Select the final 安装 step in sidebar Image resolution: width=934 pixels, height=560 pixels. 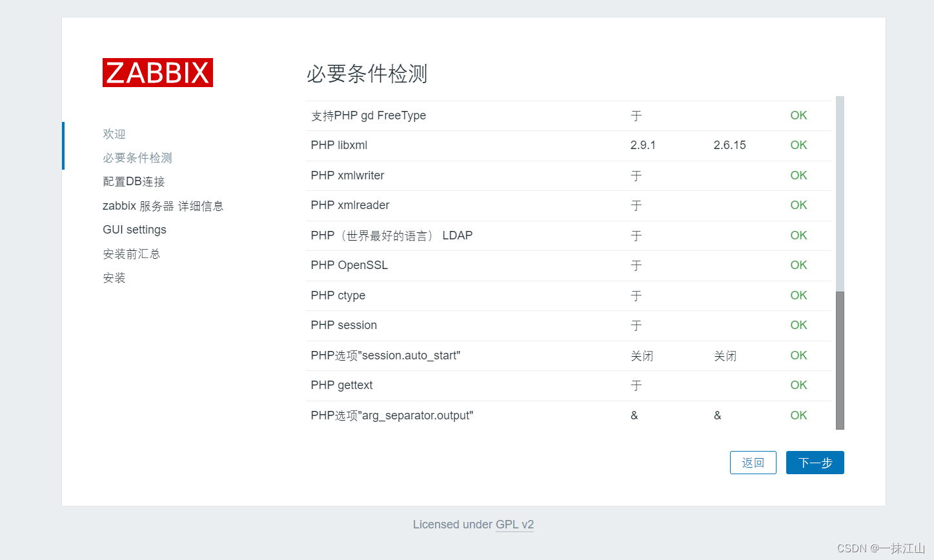(114, 278)
